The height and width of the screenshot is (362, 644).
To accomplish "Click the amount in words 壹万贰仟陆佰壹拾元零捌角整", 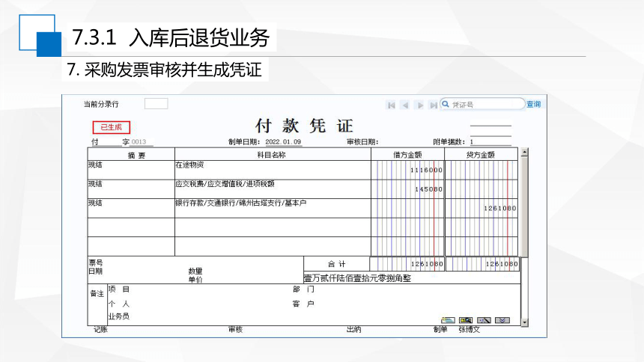I will (357, 278).
